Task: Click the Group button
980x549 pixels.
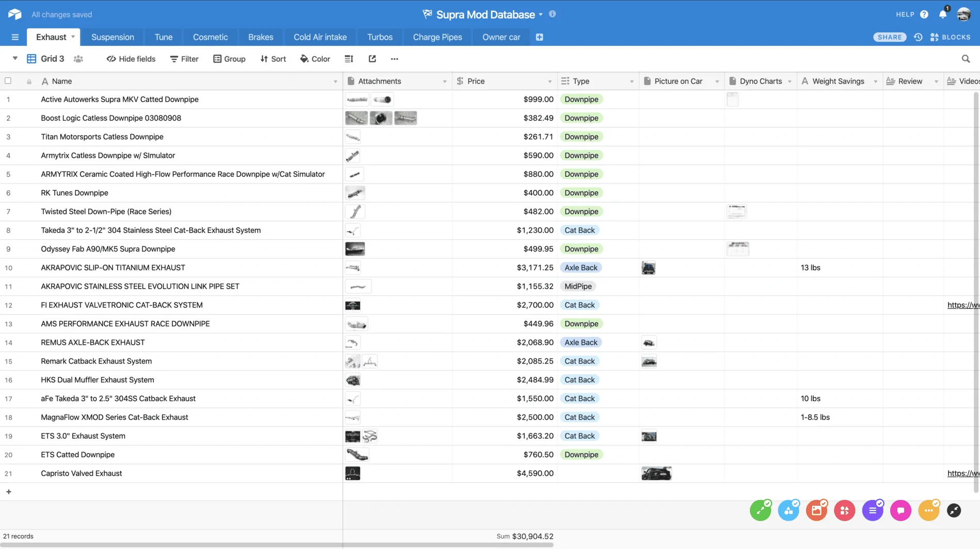Action: [230, 59]
